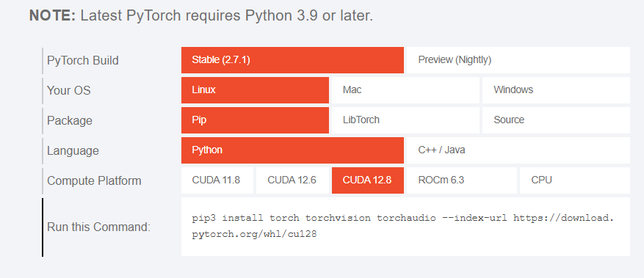The image size is (644, 278).
Task: Select CUDA 11.8 compute platform
Action: [x=217, y=180]
